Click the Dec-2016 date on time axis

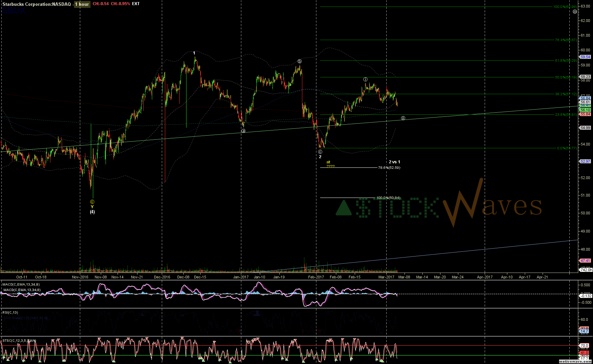pos(162,277)
